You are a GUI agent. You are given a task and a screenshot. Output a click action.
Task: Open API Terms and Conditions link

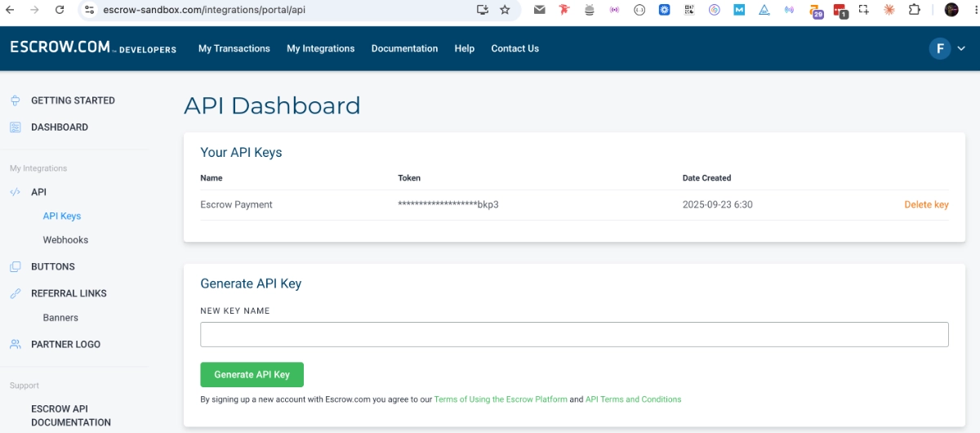point(634,400)
